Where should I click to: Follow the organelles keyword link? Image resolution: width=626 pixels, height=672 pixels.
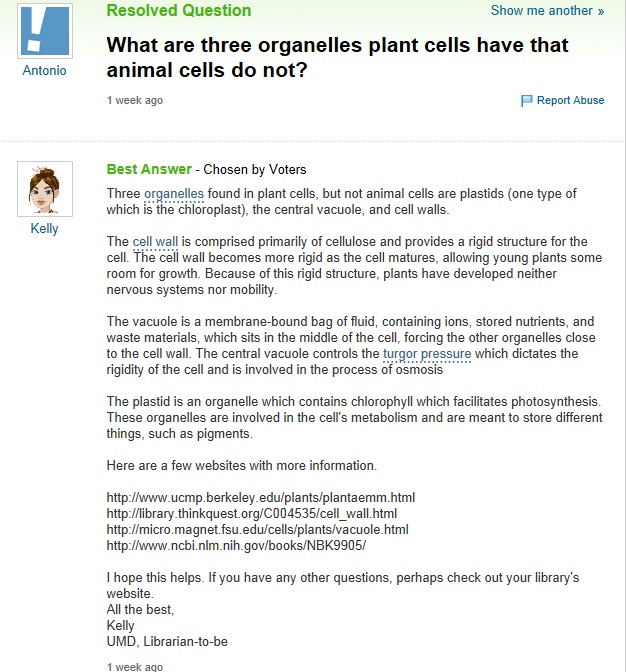tap(174, 194)
